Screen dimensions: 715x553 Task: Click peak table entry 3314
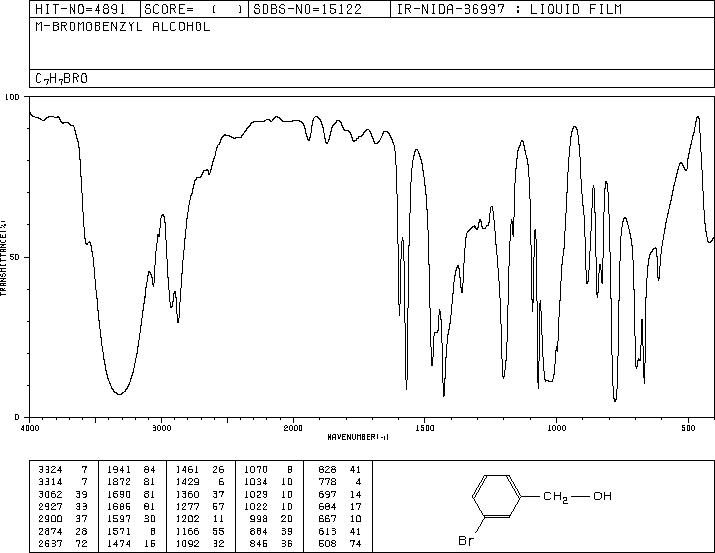pos(50,481)
